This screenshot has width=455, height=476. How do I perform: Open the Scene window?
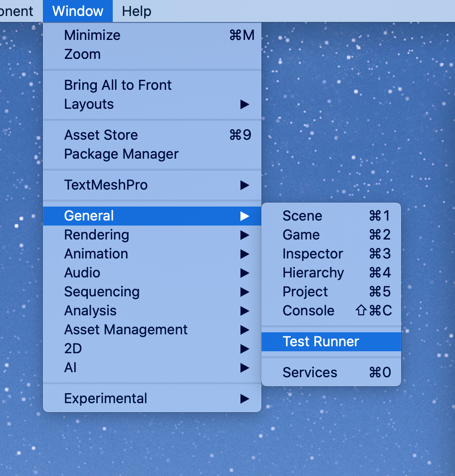click(331, 216)
